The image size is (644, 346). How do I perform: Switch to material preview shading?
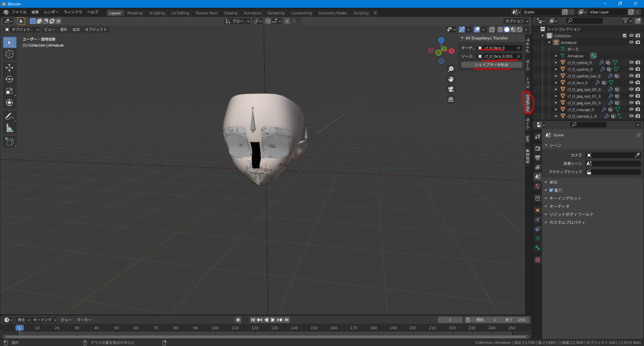tap(513, 30)
